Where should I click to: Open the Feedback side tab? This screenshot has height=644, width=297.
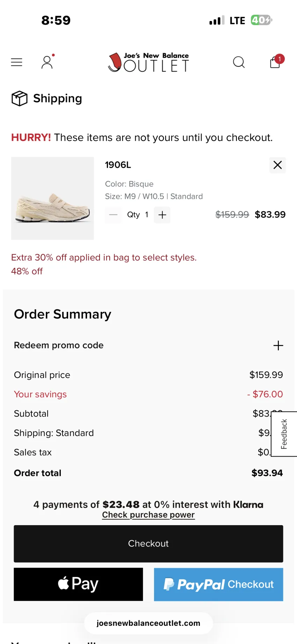tap(284, 434)
